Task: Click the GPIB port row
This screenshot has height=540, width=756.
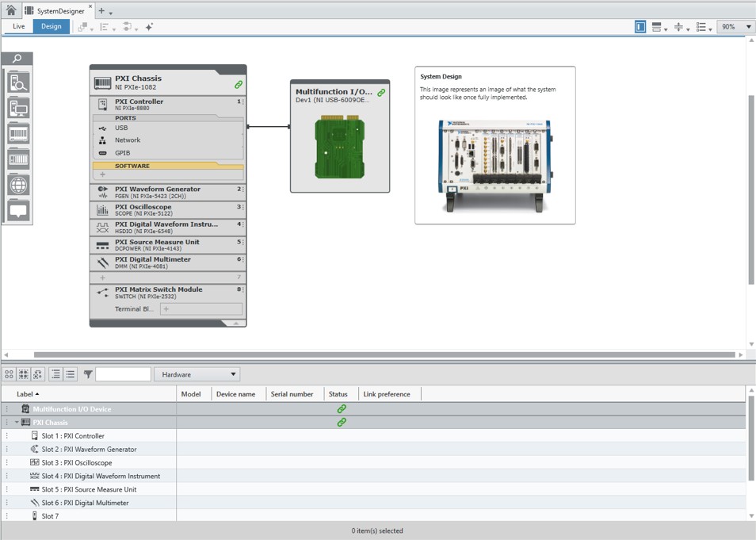Action: [x=168, y=152]
